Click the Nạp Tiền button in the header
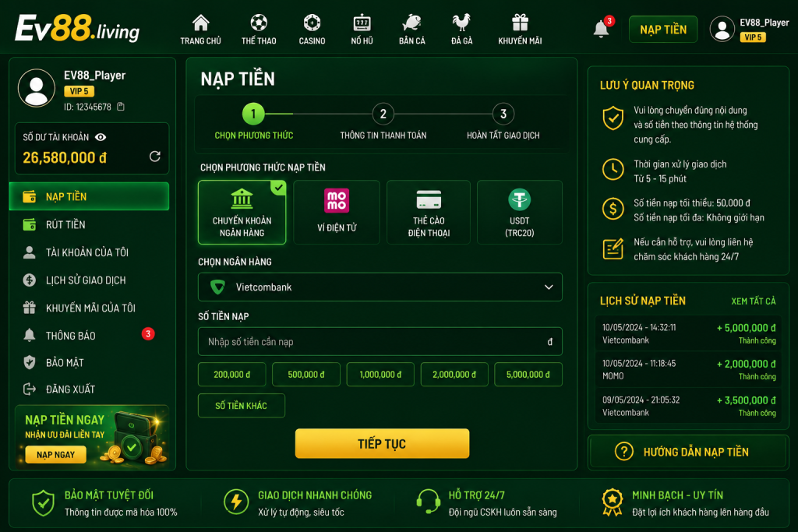The image size is (798, 532). 663,30
